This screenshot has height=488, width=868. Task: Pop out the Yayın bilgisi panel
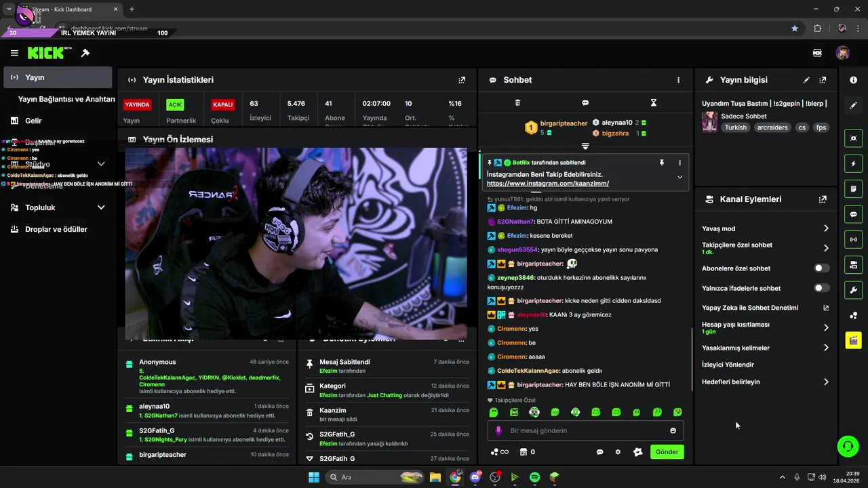pyautogui.click(x=823, y=80)
